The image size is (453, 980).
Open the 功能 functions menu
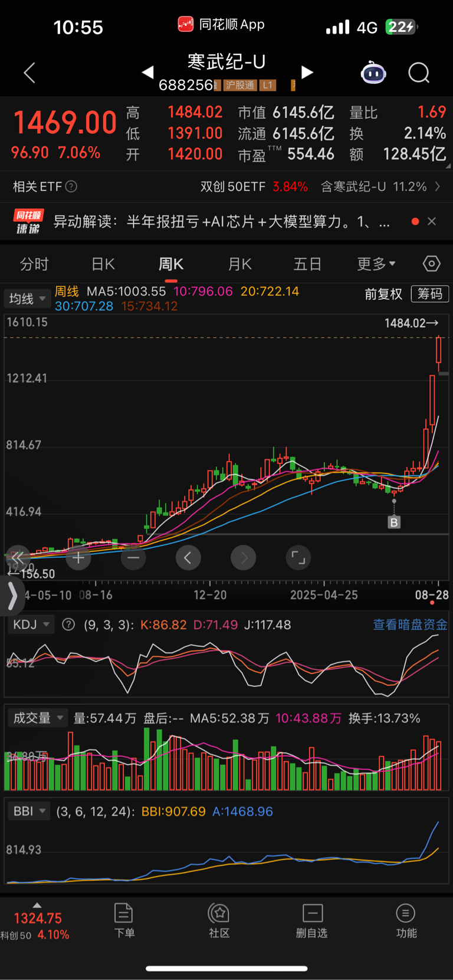tap(406, 921)
